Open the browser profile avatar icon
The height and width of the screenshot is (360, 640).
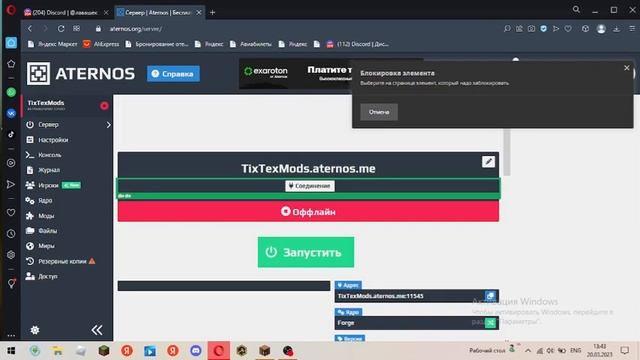click(601, 29)
